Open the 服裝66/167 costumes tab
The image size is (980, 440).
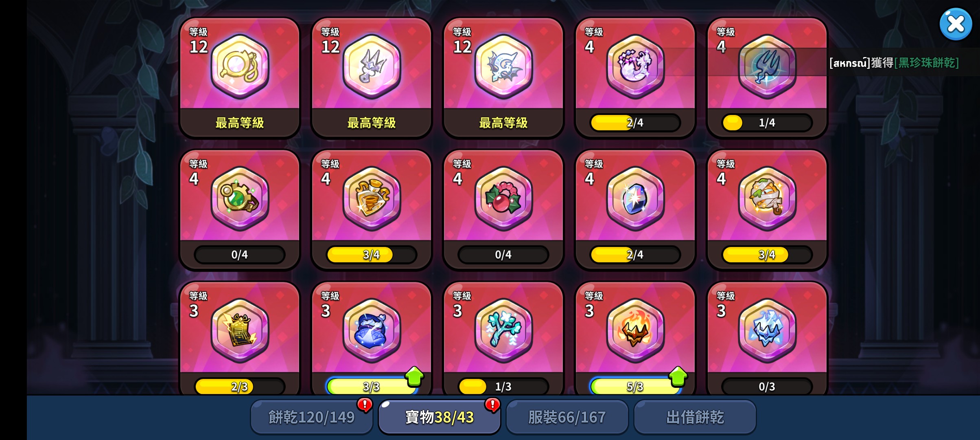pyautogui.click(x=567, y=417)
